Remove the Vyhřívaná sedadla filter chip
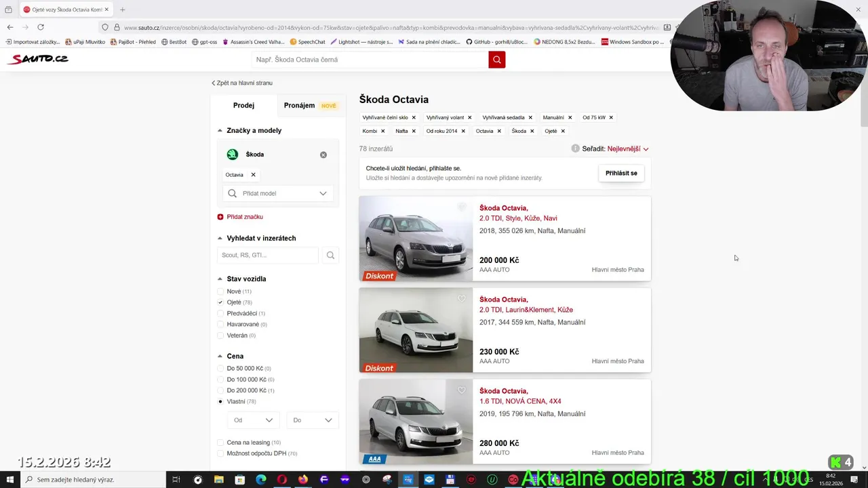This screenshot has width=868, height=488. [530, 117]
